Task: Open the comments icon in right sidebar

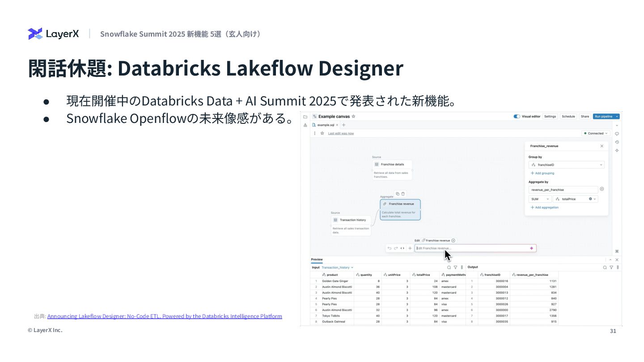Action: (x=617, y=134)
